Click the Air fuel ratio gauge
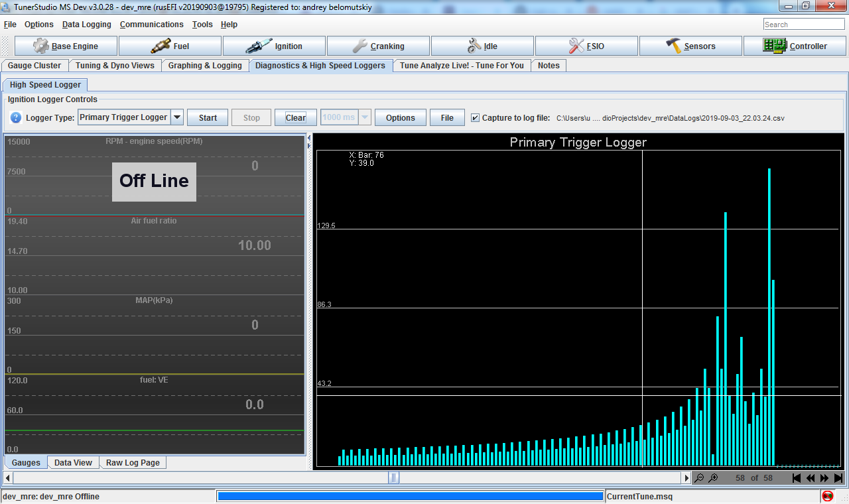The image size is (849, 504). 154,255
